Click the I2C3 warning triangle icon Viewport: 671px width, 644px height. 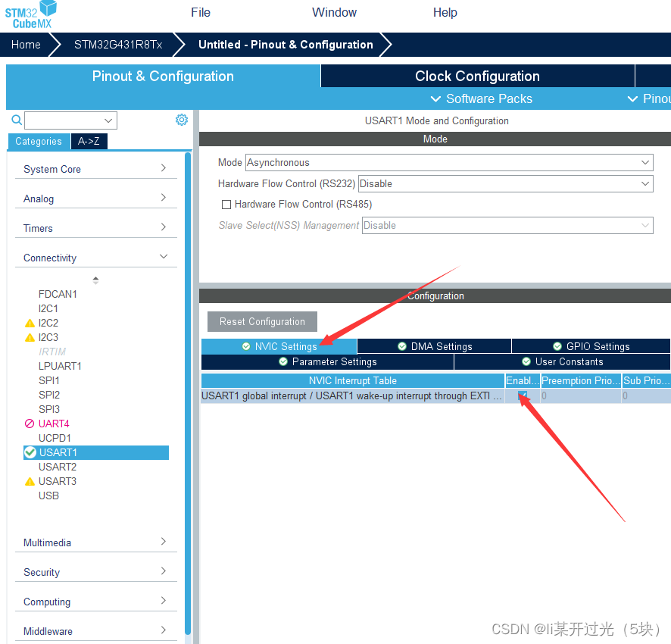point(30,338)
